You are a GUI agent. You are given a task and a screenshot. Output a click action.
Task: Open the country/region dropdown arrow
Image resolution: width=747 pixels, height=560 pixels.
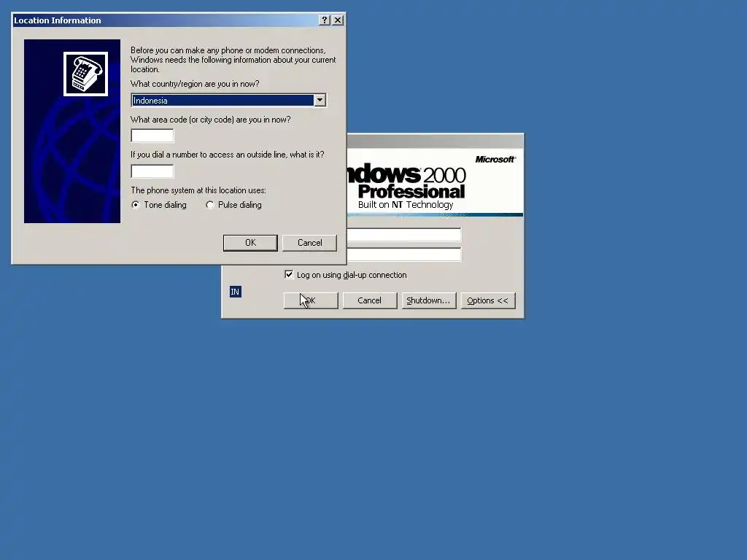tap(320, 100)
